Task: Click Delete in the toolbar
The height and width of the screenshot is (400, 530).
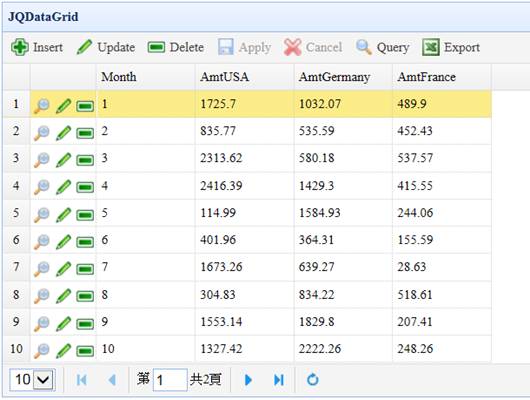Action: click(176, 47)
